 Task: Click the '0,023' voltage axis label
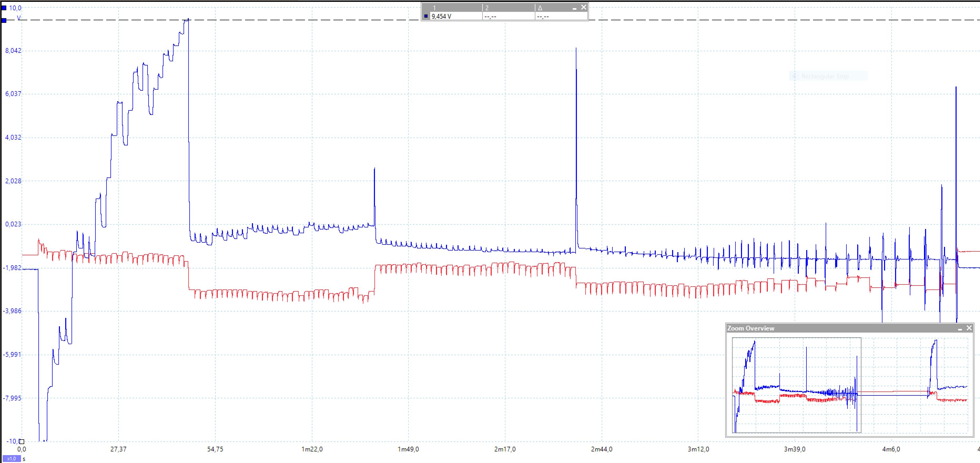[x=13, y=224]
